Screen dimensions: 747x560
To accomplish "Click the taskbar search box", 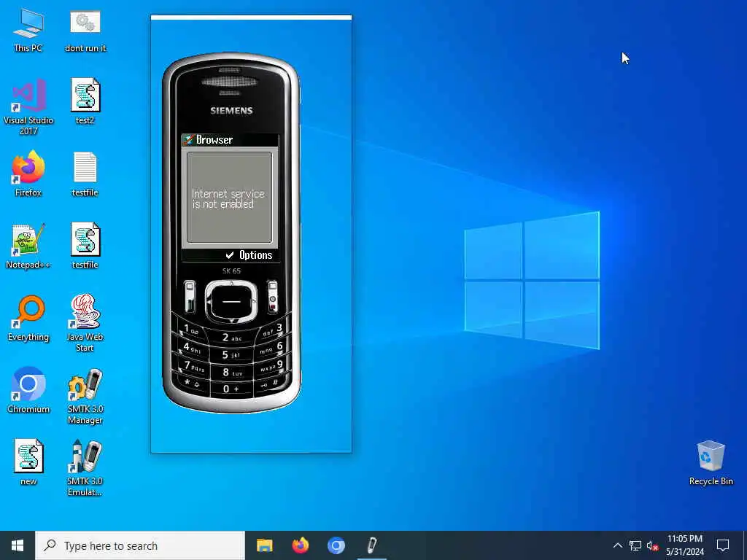I will [x=140, y=545].
